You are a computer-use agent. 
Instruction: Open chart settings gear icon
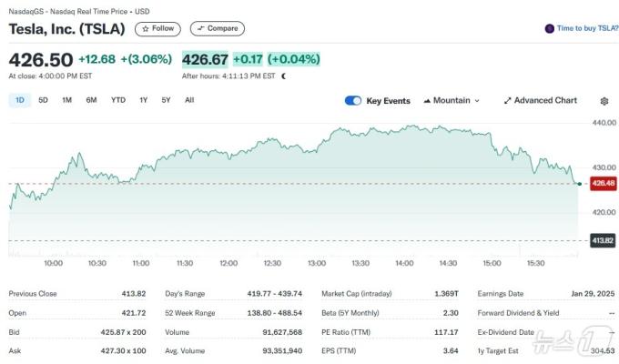pyautogui.click(x=604, y=101)
